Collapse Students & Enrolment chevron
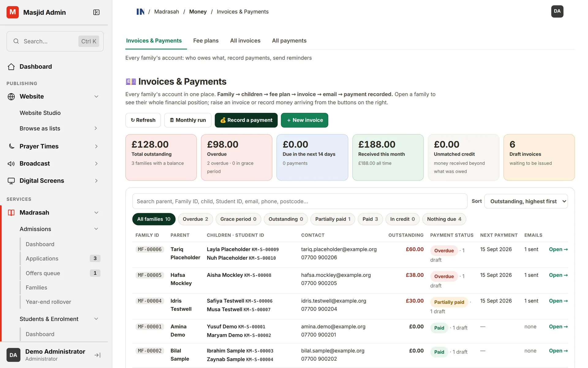Screen dimensions: 588x368 [x=96, y=319]
